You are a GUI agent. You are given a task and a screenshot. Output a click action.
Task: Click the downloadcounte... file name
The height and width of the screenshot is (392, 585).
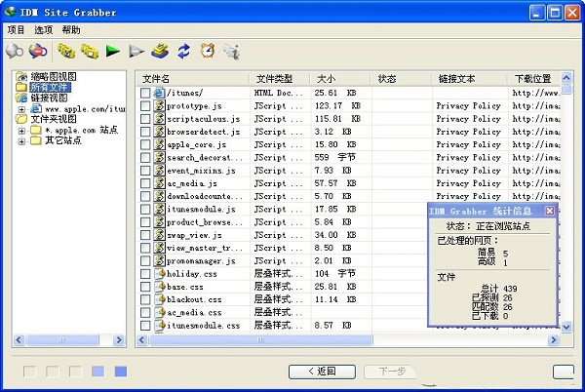(205, 196)
